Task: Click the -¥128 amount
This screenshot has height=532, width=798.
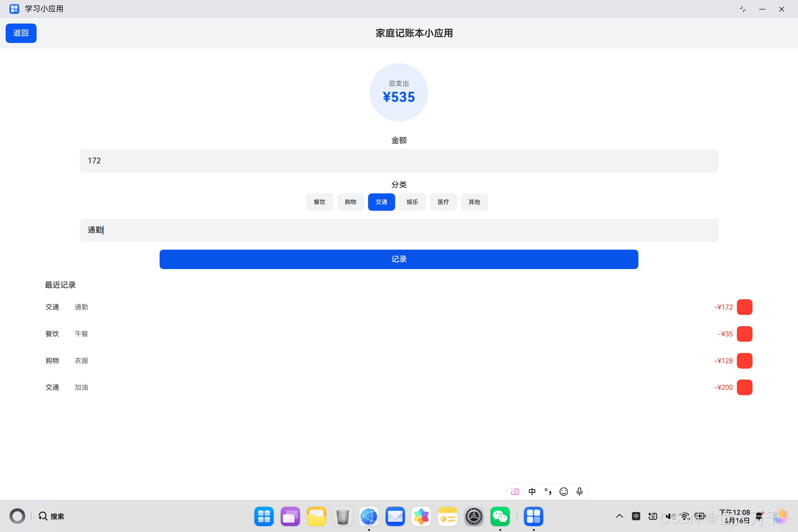Action: click(x=723, y=361)
